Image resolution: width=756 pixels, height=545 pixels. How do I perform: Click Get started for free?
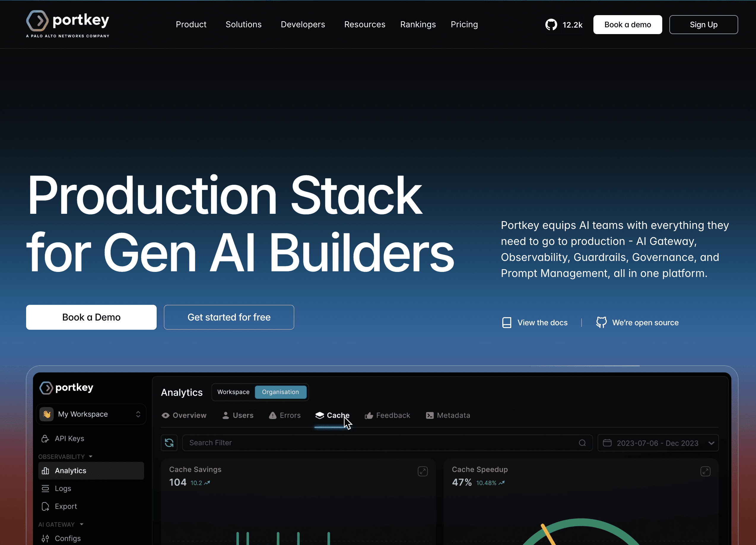tap(229, 317)
